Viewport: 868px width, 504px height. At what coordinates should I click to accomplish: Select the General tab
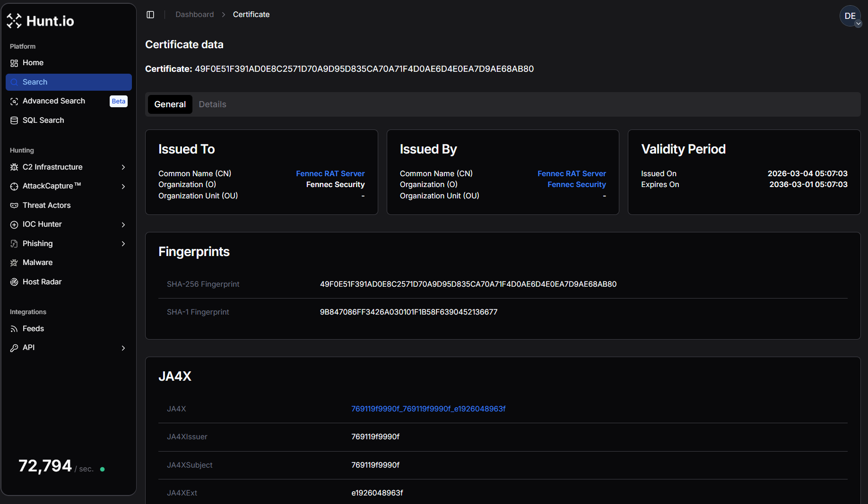170,104
